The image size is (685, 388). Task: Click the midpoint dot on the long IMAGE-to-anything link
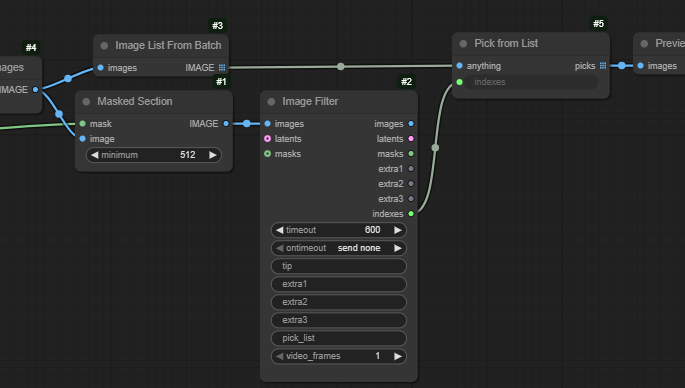pyautogui.click(x=340, y=66)
